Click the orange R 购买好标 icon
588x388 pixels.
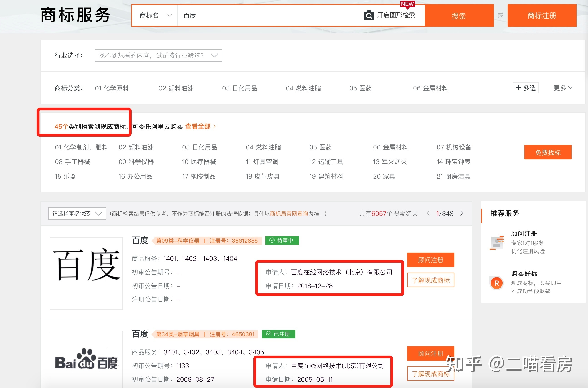(496, 283)
